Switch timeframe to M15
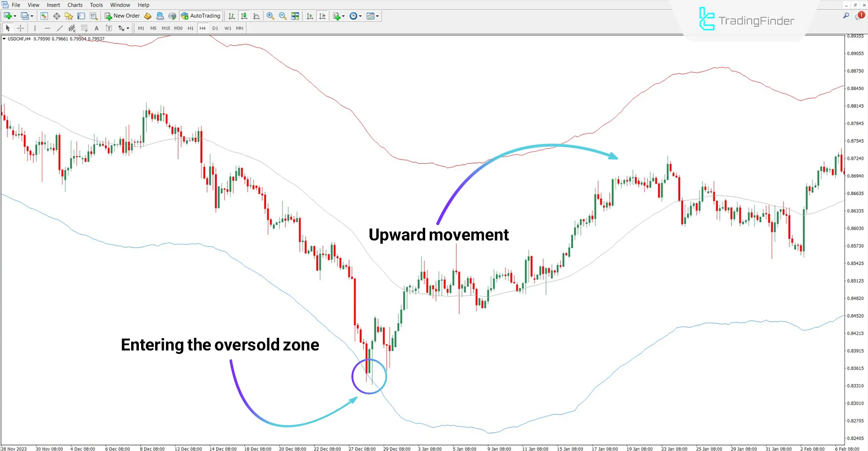The width and height of the screenshot is (868, 451). (166, 28)
